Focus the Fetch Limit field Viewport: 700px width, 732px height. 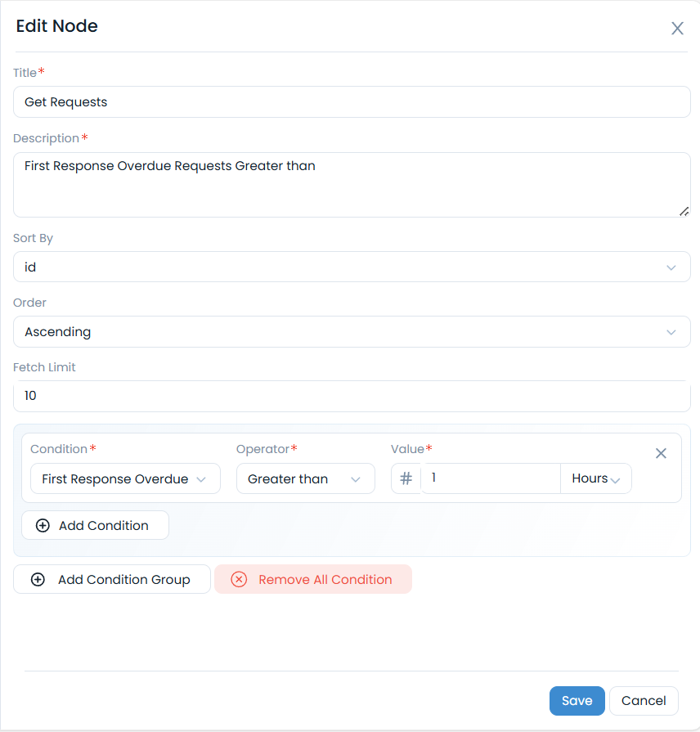[352, 396]
